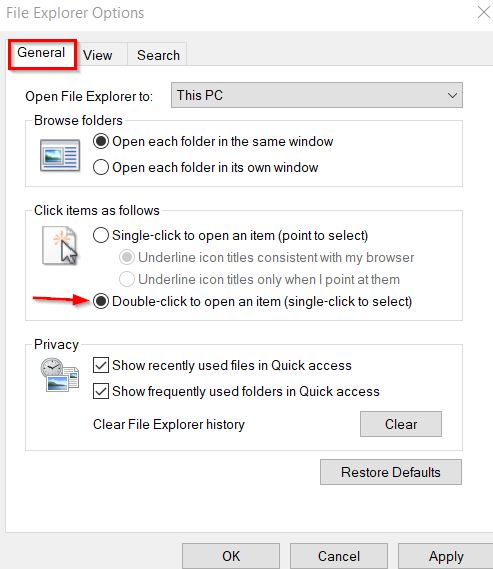
Task: Switch to the View tab
Action: tap(98, 55)
